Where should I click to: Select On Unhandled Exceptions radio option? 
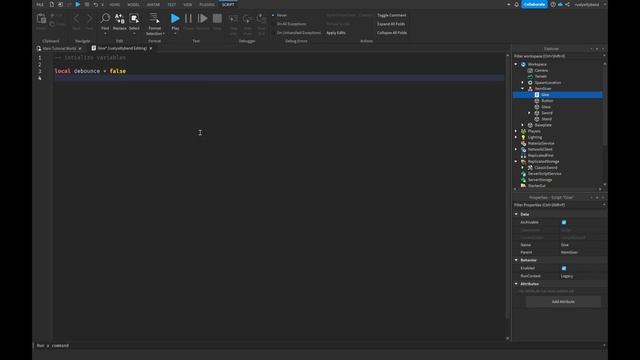(273, 33)
